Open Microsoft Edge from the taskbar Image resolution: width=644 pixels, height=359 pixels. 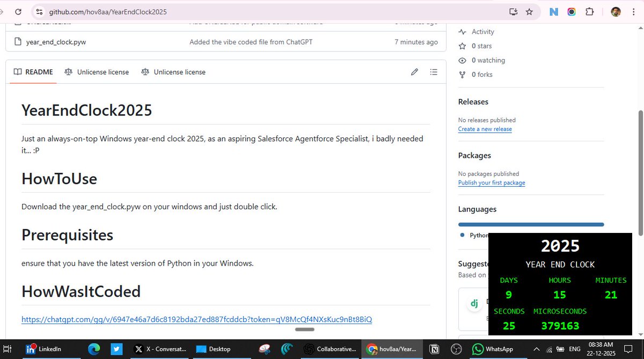click(x=93, y=349)
